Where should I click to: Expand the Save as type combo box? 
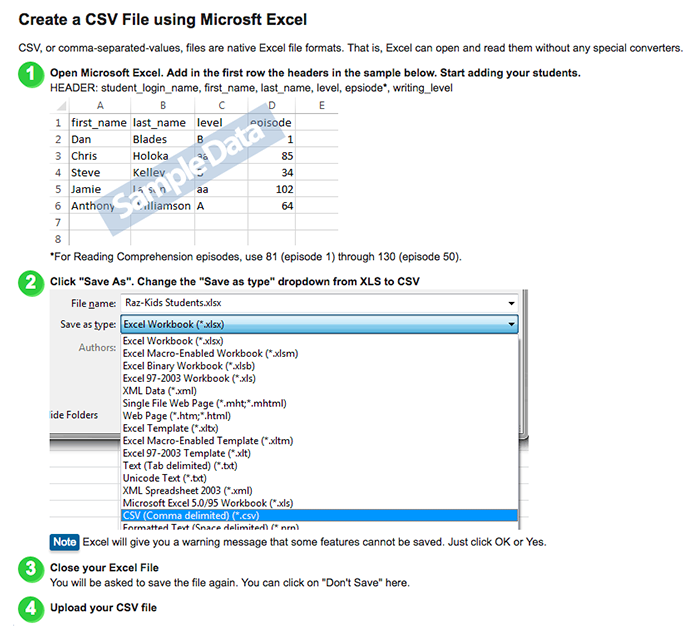(319, 324)
